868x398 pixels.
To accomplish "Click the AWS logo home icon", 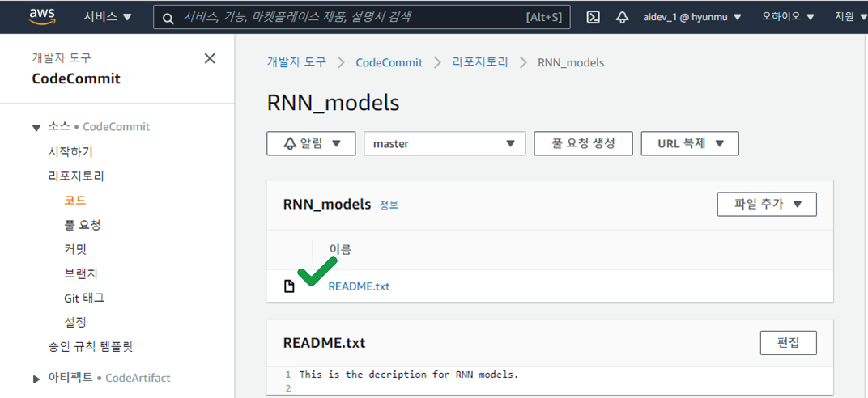I will click(x=43, y=16).
